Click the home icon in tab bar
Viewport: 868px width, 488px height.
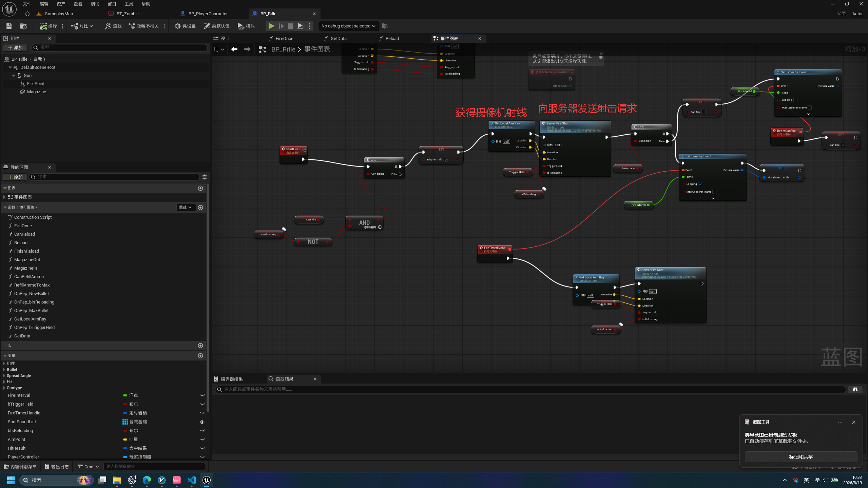click(x=27, y=14)
